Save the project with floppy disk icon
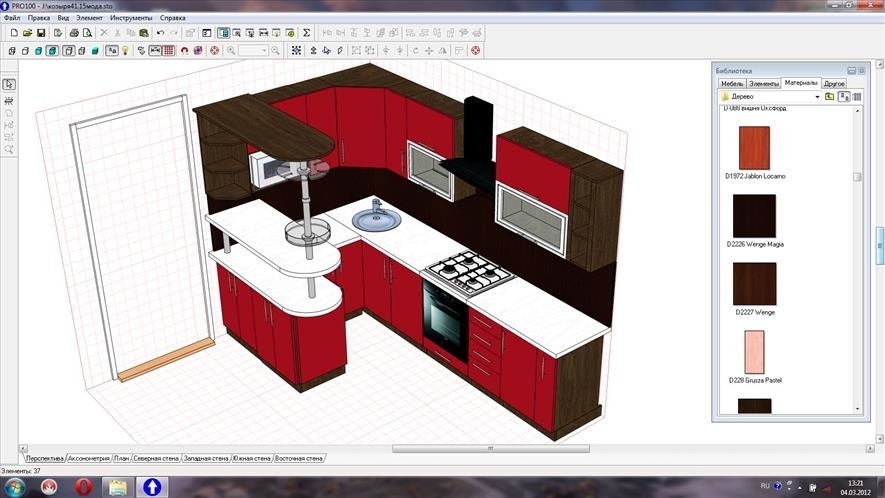Viewport: 885px width, 498px height. point(41,33)
